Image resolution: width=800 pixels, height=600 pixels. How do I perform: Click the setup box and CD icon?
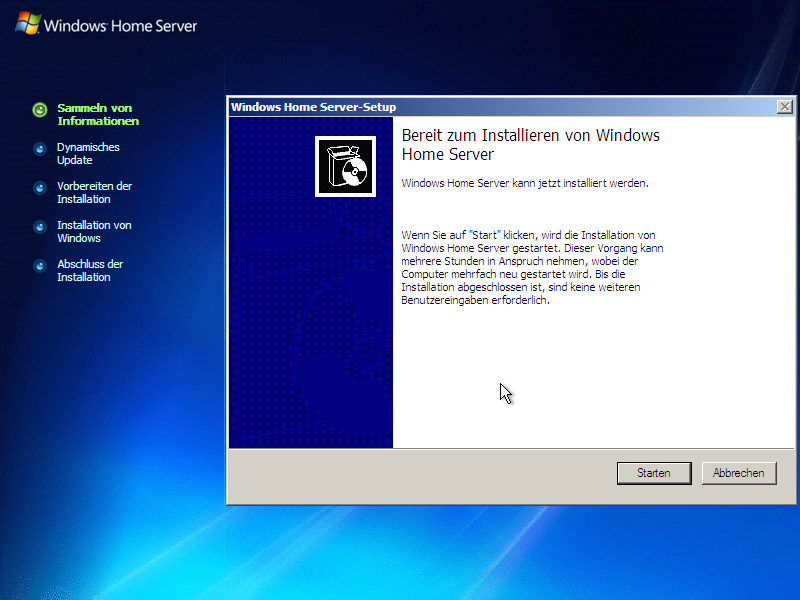(345, 167)
